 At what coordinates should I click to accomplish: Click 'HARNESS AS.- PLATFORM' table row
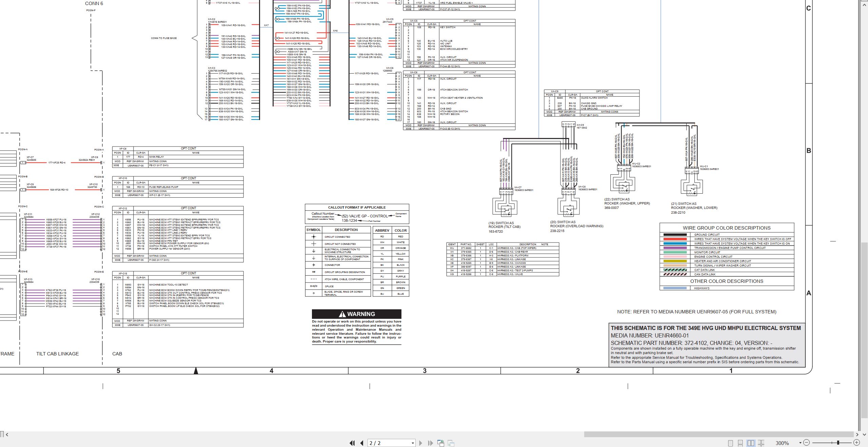pos(502,255)
